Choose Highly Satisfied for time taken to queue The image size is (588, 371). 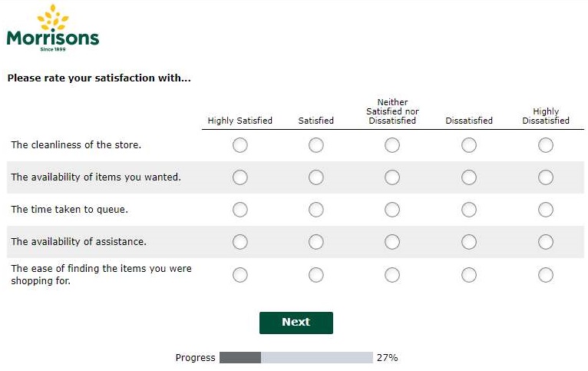240,210
